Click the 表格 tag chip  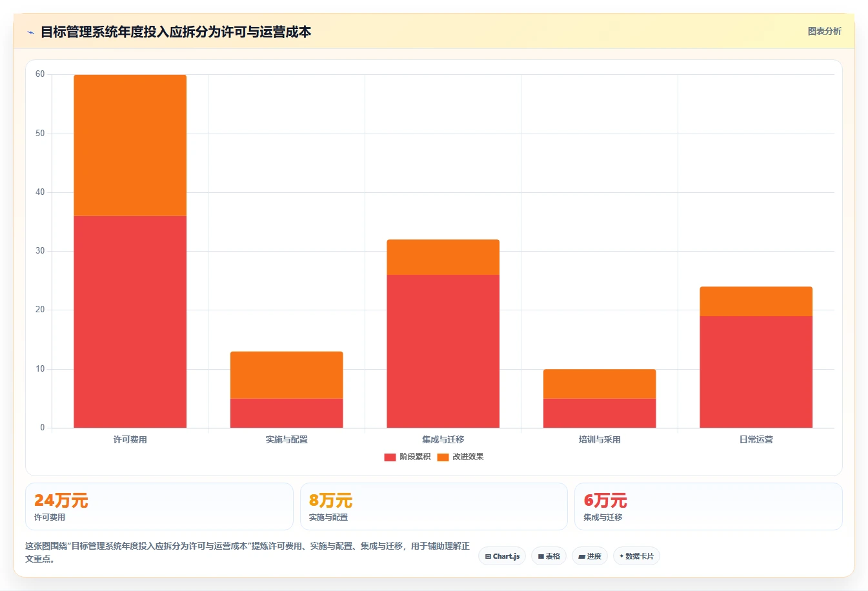click(549, 556)
